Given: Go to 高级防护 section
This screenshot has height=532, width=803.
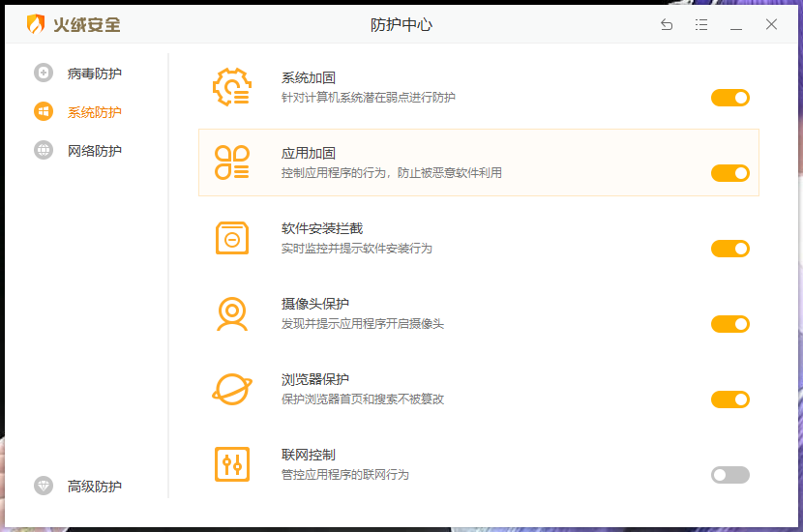Looking at the screenshot, I should (x=94, y=486).
